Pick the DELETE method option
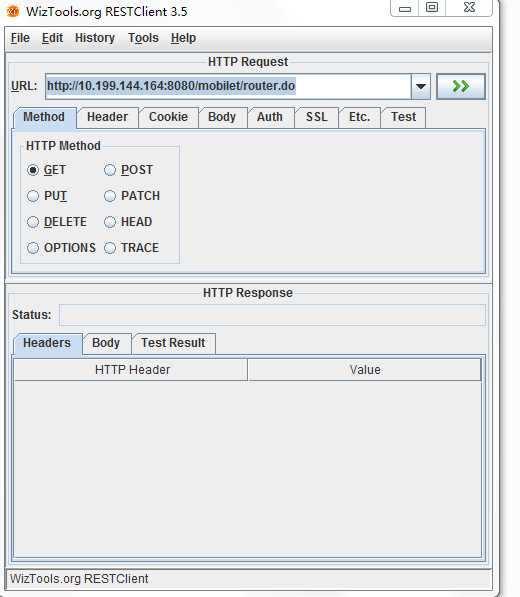Screen dimensions: 520x597 click(33, 222)
